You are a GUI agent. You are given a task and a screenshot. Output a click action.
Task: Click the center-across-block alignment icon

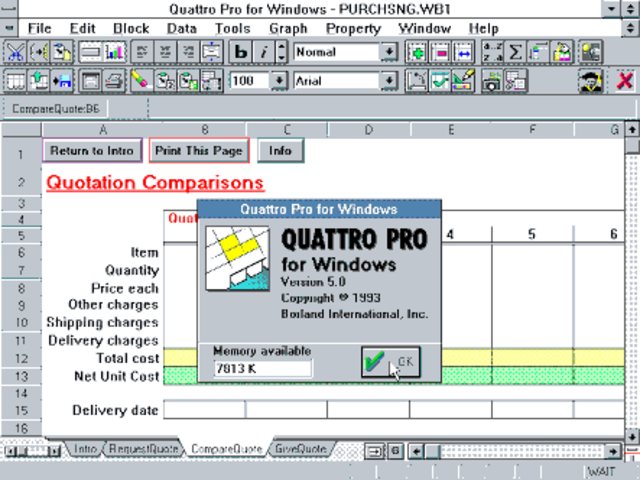point(211,52)
